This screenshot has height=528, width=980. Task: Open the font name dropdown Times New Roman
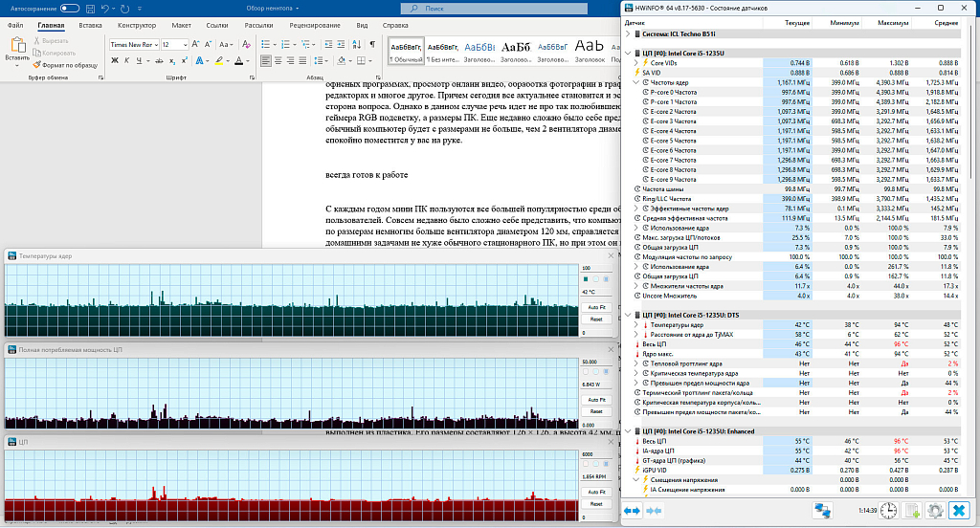[132, 44]
